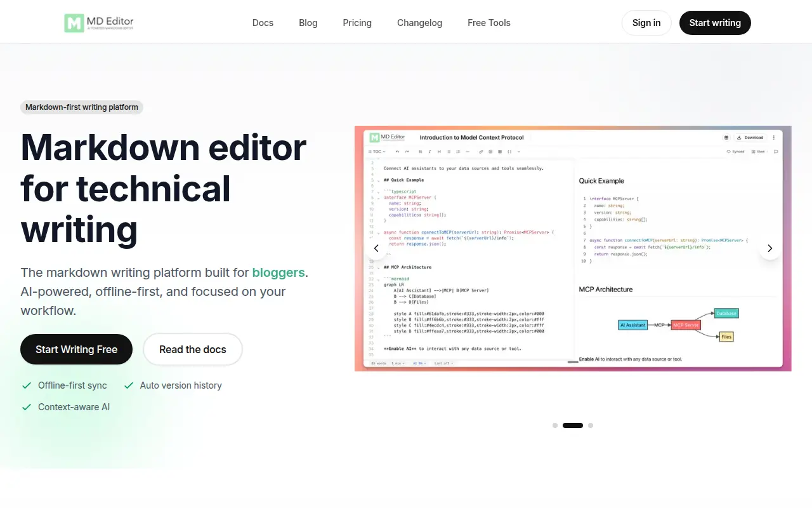Click the Download button in editor preview
812x508 pixels.
(x=750, y=137)
